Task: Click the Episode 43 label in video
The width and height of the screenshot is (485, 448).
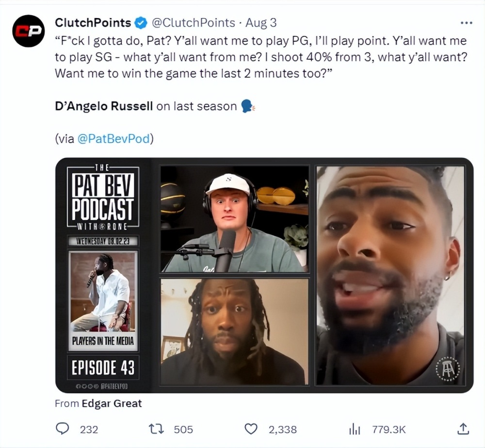Action: click(x=103, y=367)
